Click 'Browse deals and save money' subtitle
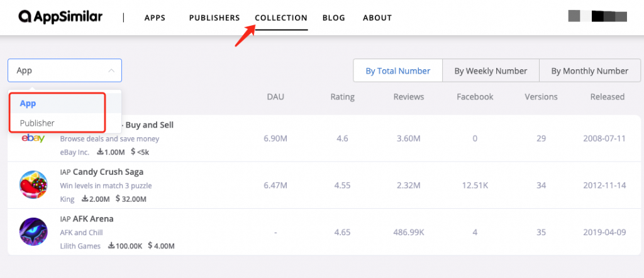Viewport: 644px width, 278px height. (x=109, y=139)
